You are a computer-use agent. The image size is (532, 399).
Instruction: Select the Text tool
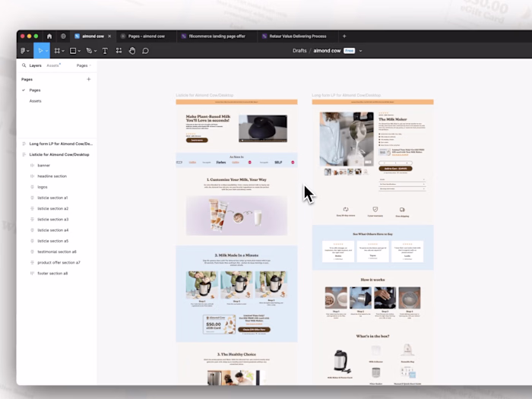click(105, 51)
